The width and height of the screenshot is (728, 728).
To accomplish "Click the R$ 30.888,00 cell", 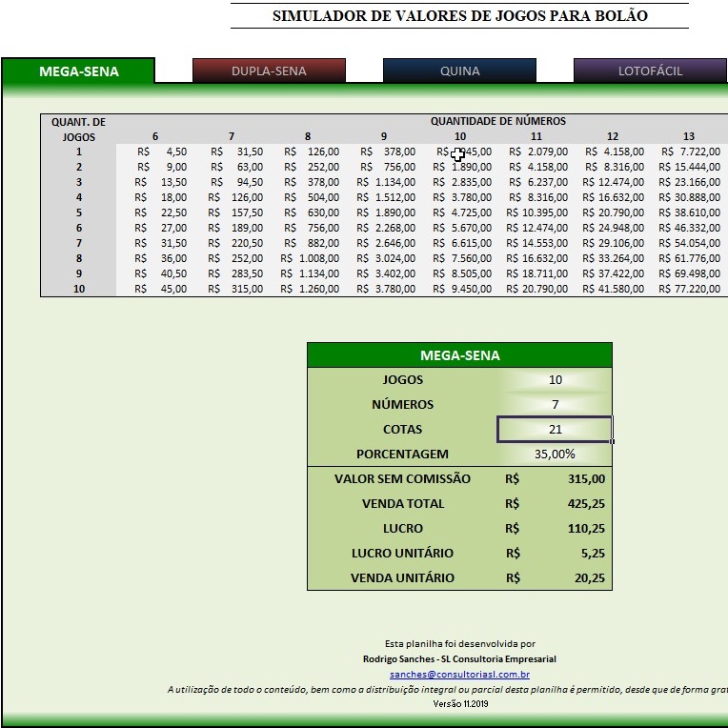I will click(x=689, y=197).
